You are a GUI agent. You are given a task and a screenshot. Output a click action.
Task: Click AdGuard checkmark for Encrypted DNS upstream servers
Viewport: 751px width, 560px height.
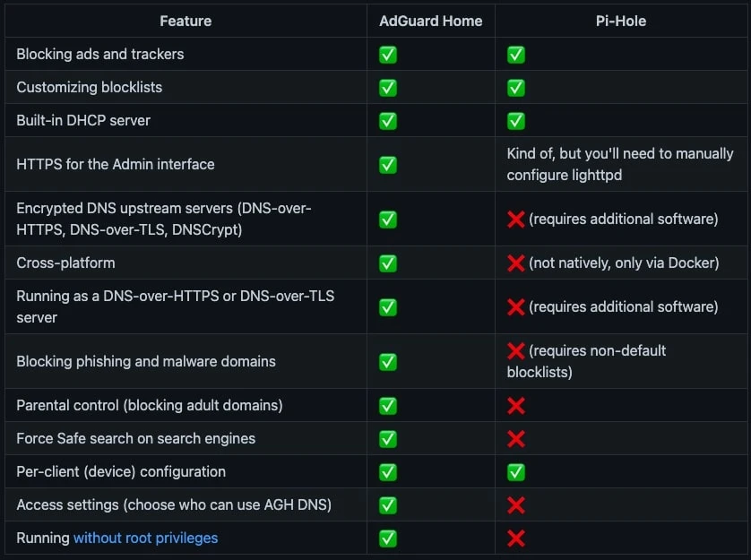(x=388, y=220)
